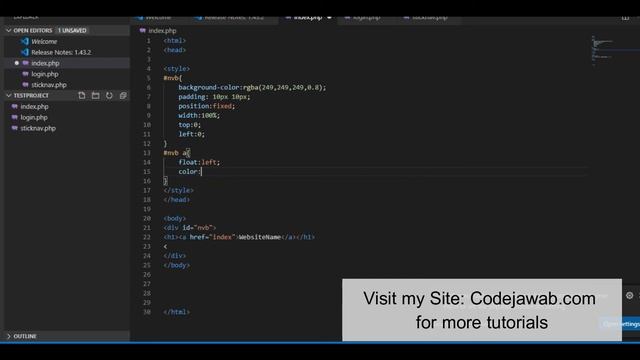Click the OPEN EDITORS section title
This screenshot has width=640, height=360.
[33, 31]
